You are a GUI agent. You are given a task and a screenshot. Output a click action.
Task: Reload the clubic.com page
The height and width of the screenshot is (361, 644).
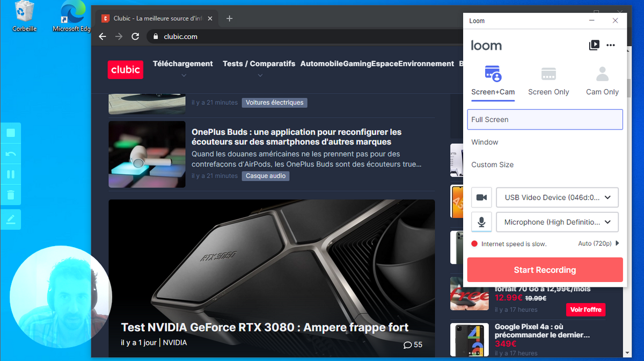(135, 37)
